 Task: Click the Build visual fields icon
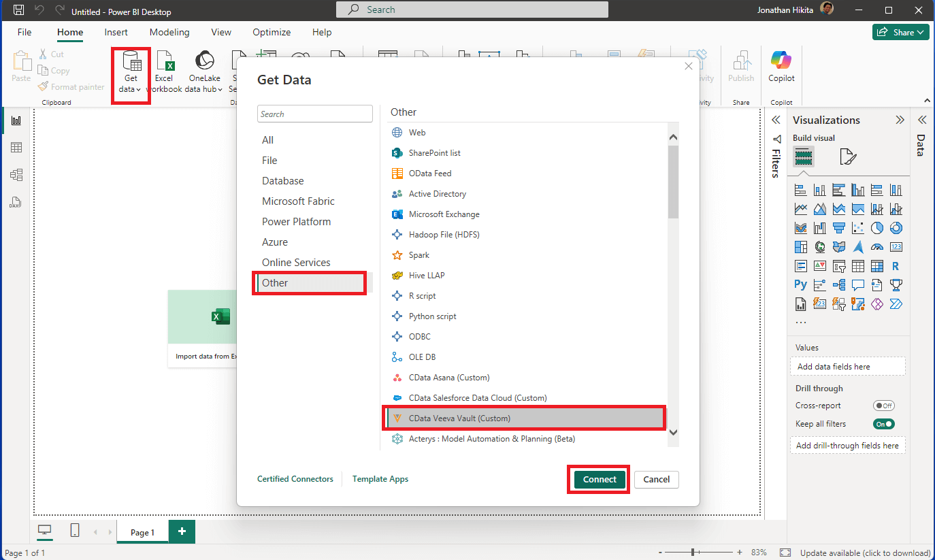click(x=804, y=157)
